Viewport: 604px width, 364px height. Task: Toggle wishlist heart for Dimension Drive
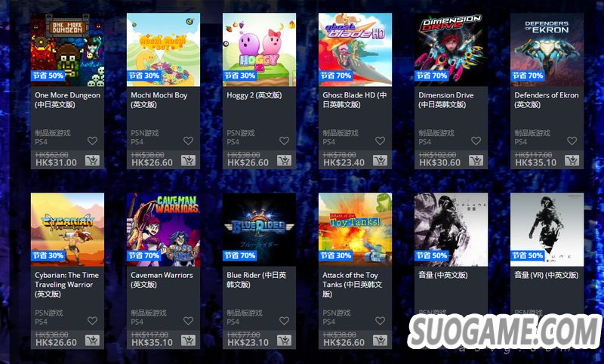point(476,141)
